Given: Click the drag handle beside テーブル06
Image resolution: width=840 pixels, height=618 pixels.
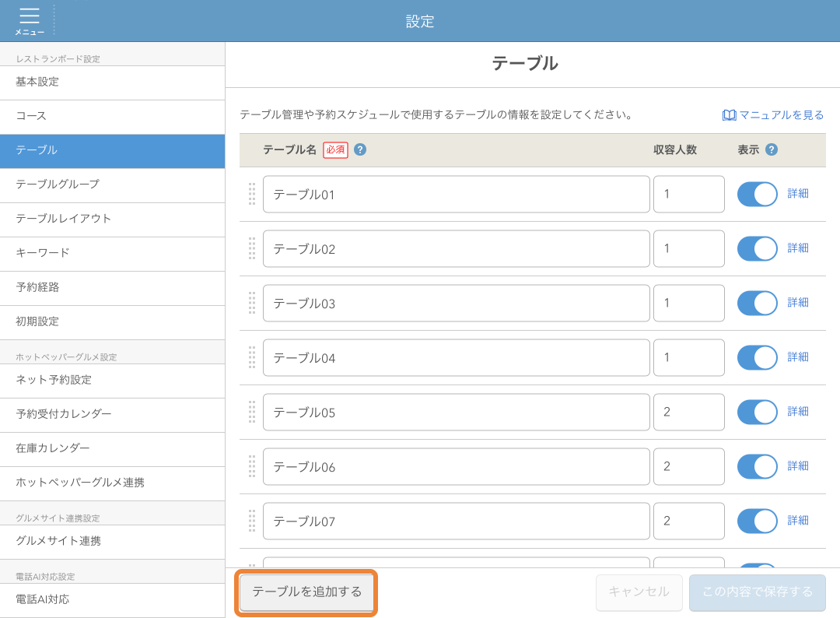Looking at the screenshot, I should pos(252,466).
